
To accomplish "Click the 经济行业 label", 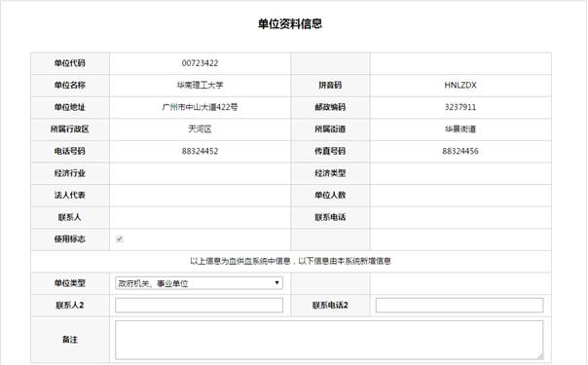I will [70, 173].
